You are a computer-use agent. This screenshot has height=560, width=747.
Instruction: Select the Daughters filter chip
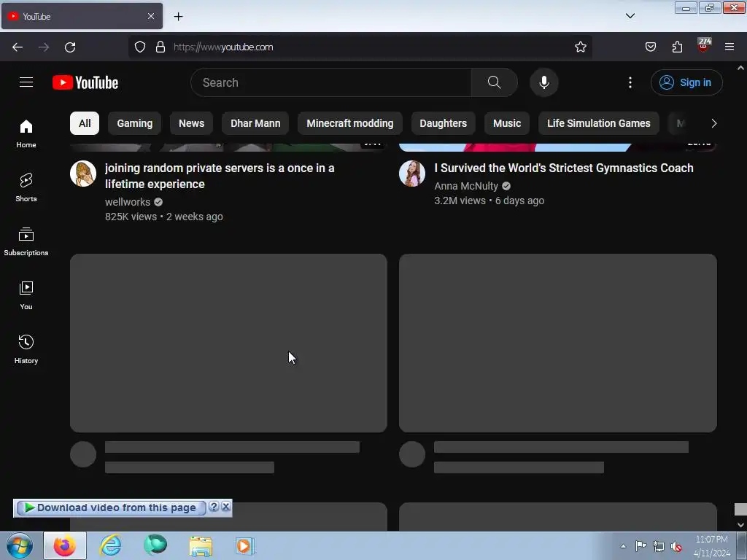pos(443,123)
